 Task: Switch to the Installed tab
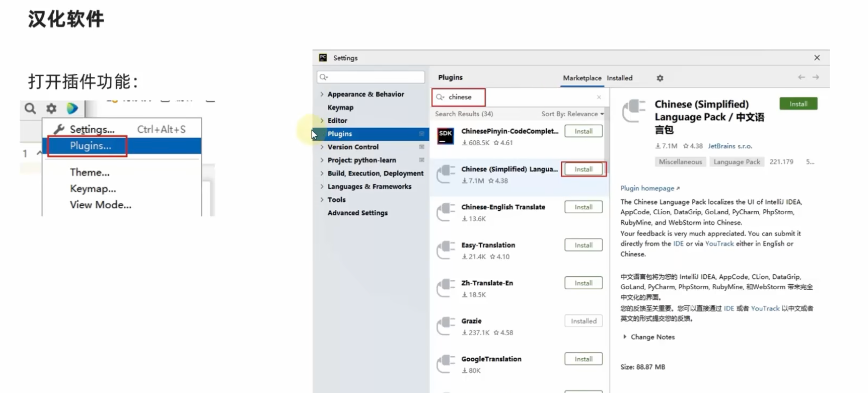[x=619, y=78]
